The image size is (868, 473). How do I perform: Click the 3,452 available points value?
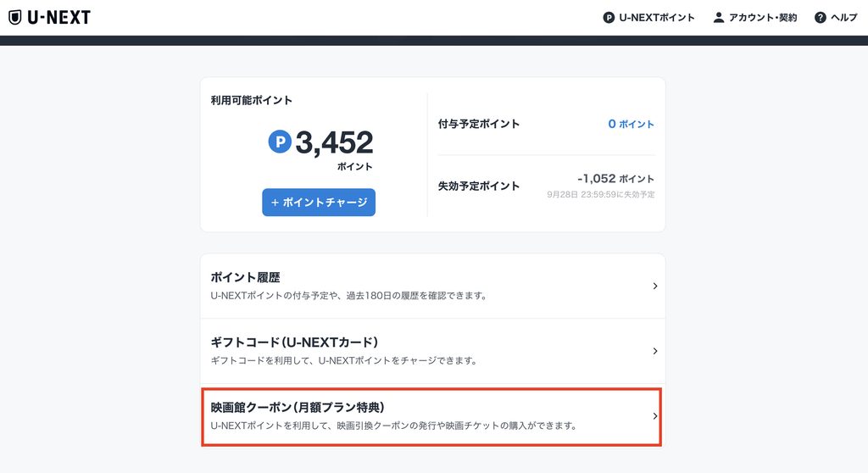[x=334, y=142]
